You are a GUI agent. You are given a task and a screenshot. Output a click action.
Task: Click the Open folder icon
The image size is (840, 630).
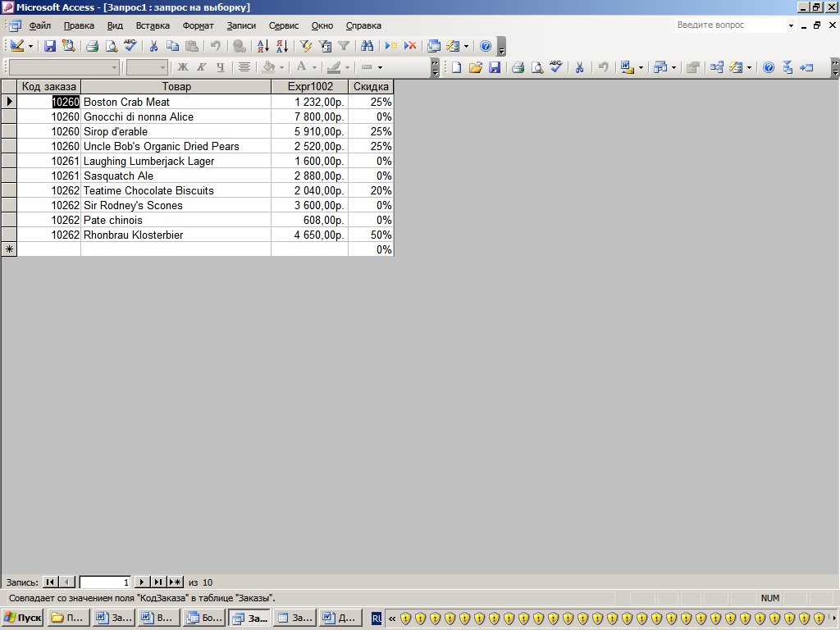coord(476,67)
